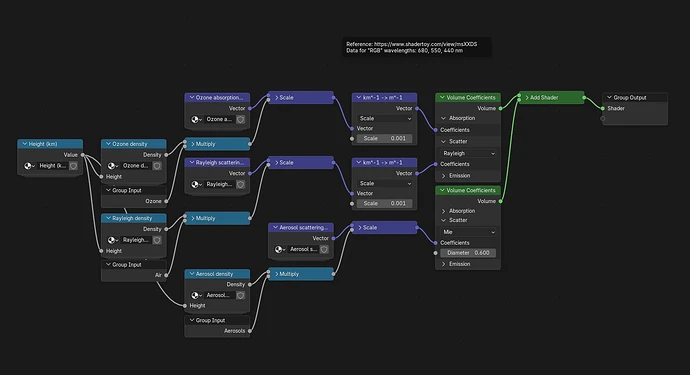Collapse the Height (km) node
Viewport: 690px width, 375px height.
tap(25, 144)
